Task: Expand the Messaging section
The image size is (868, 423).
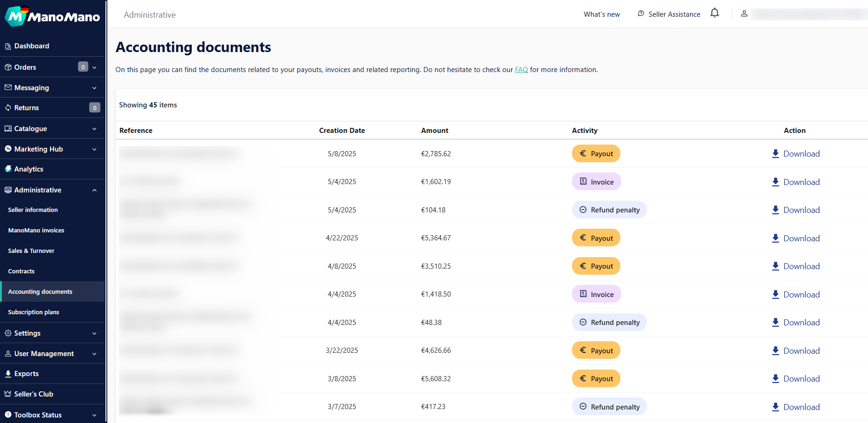Action: click(x=94, y=88)
